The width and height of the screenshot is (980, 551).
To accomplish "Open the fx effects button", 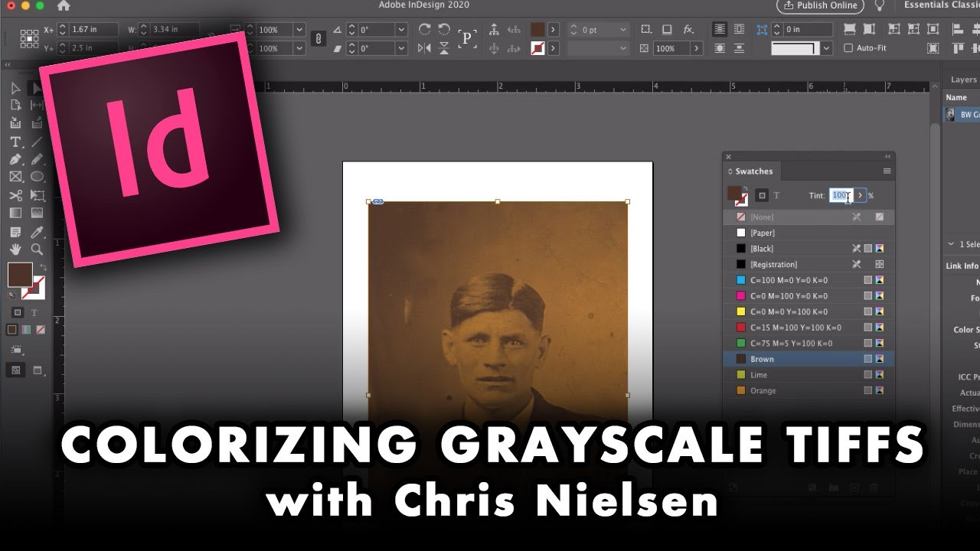I will tap(689, 30).
